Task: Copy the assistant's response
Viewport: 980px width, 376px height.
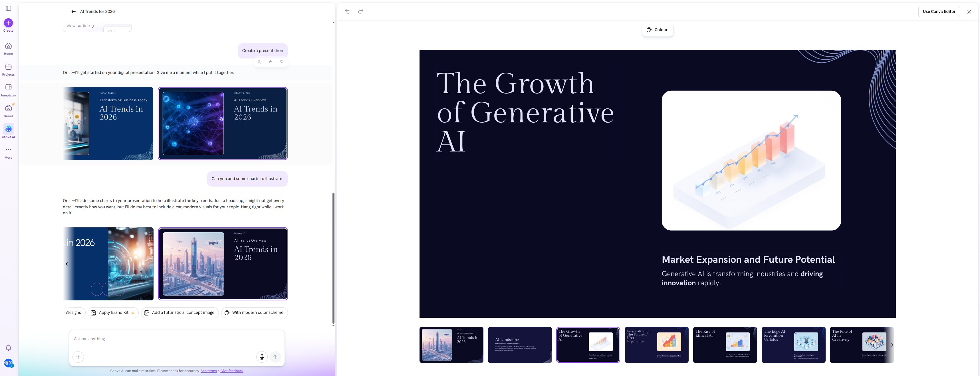Action: 260,62
